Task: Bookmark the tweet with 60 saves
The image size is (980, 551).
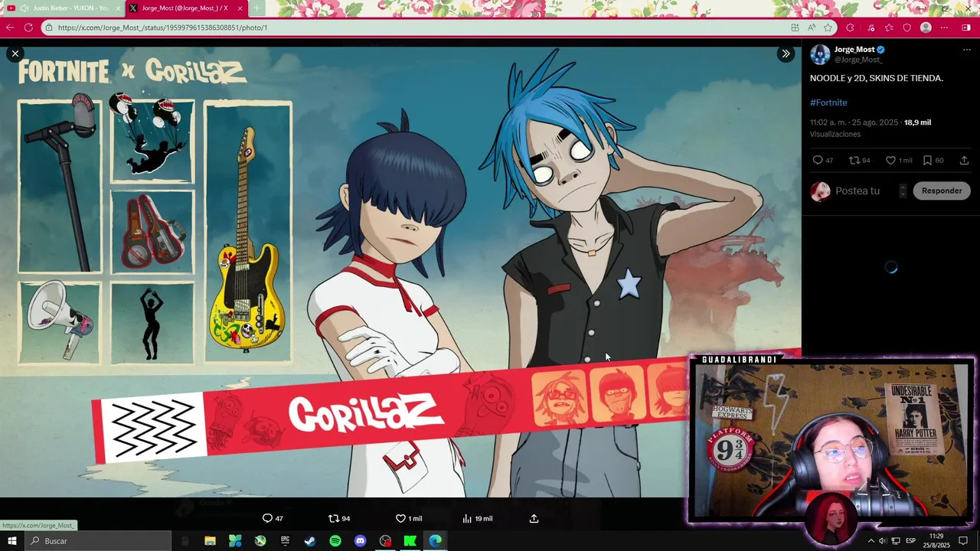Action: coord(927,161)
